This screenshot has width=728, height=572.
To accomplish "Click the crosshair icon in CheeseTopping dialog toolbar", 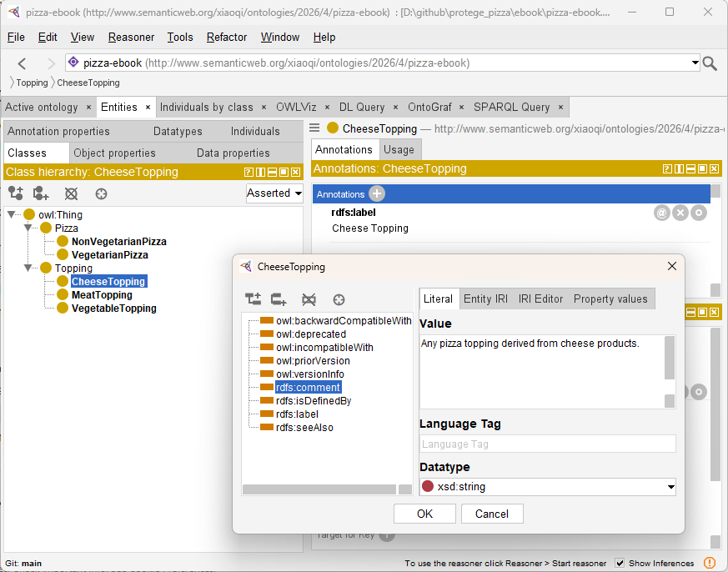I will coord(339,300).
